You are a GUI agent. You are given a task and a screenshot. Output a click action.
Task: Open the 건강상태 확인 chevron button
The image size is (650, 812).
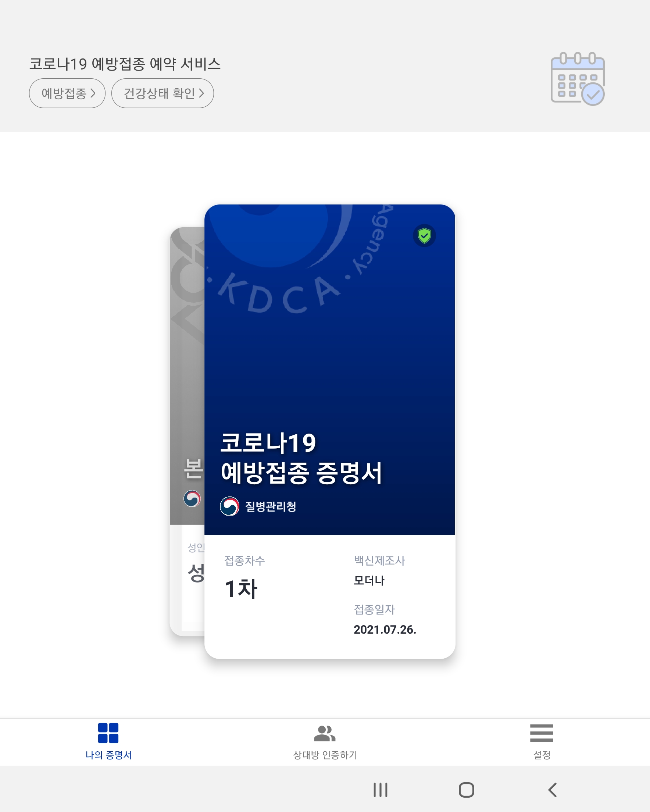coord(163,93)
